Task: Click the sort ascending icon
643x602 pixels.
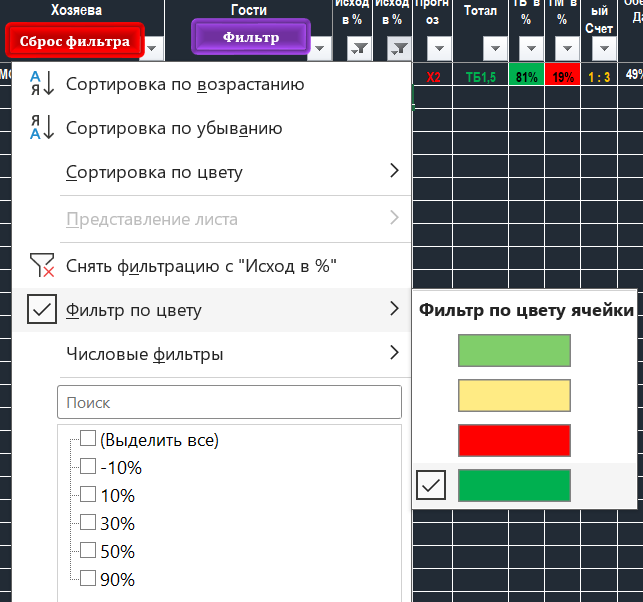Action: pyautogui.click(x=40, y=84)
